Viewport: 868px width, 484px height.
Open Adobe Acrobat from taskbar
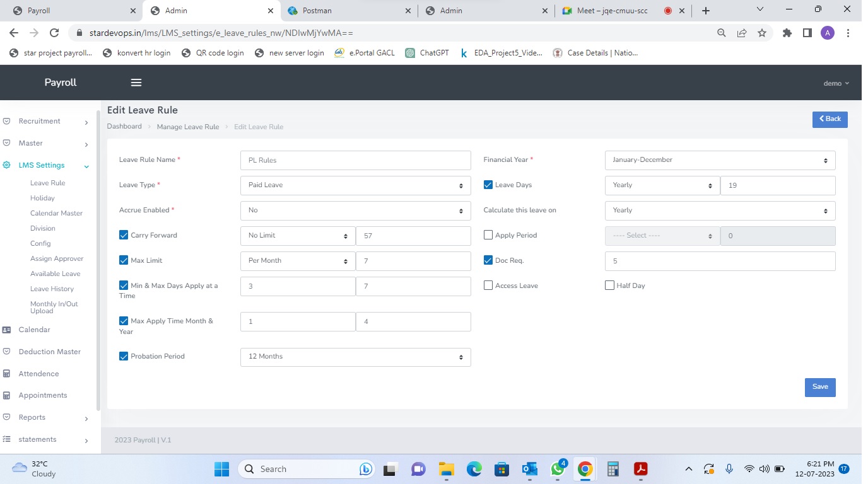point(641,469)
